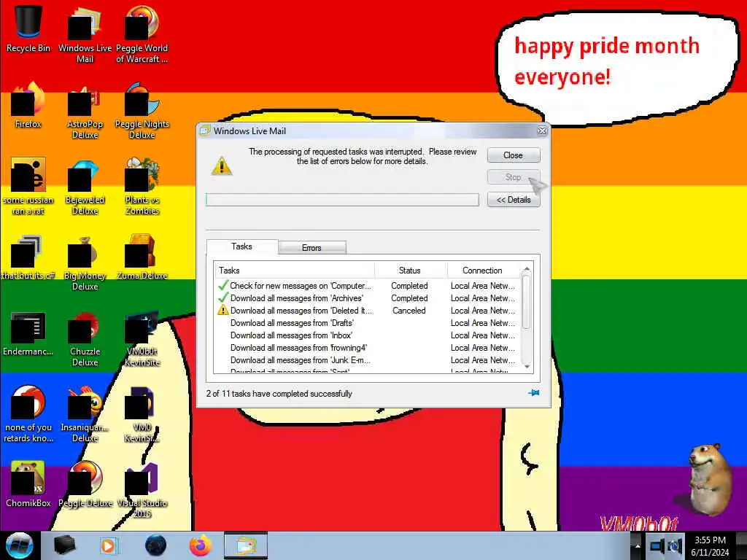Click the task list scrollbar down arrow
The image size is (747, 560).
[x=527, y=366]
